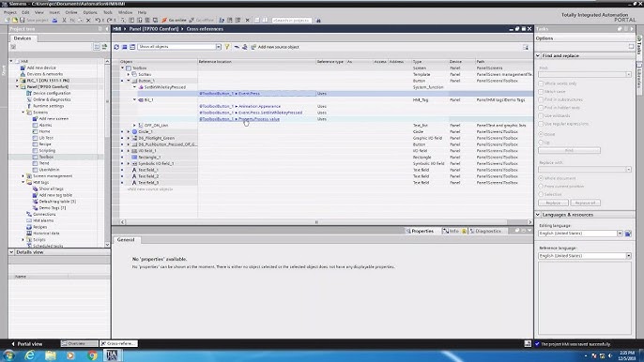Open Recipes in project tree

point(39,227)
